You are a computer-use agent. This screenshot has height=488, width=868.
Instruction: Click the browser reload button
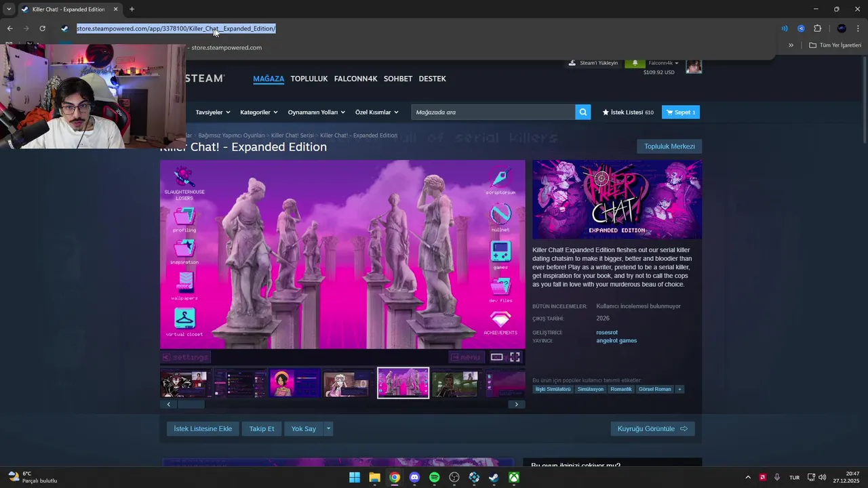[x=42, y=28]
